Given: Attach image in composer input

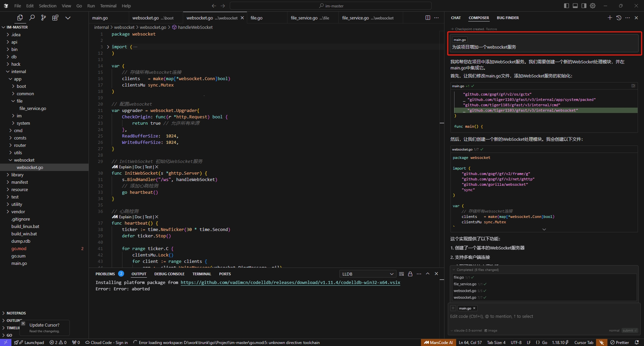Looking at the screenshot, I should point(491,331).
